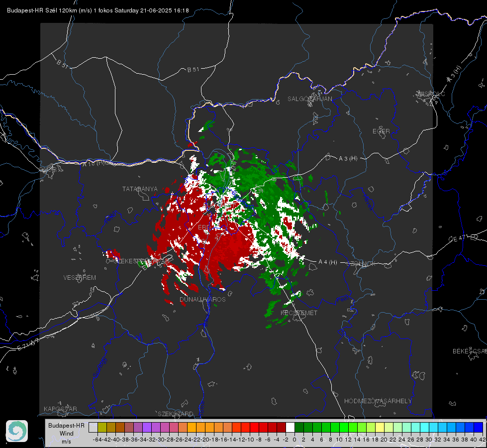
Task: Select the EGER city label
Action: (x=381, y=131)
